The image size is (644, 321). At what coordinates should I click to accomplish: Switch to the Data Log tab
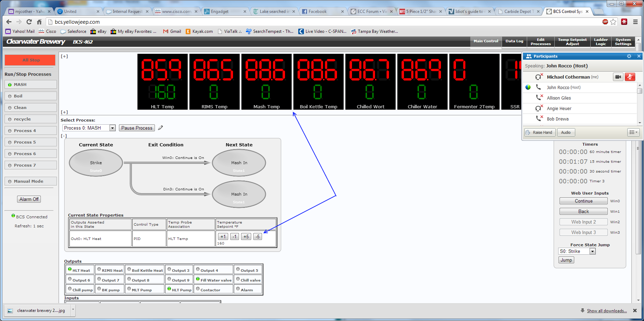[x=514, y=42]
